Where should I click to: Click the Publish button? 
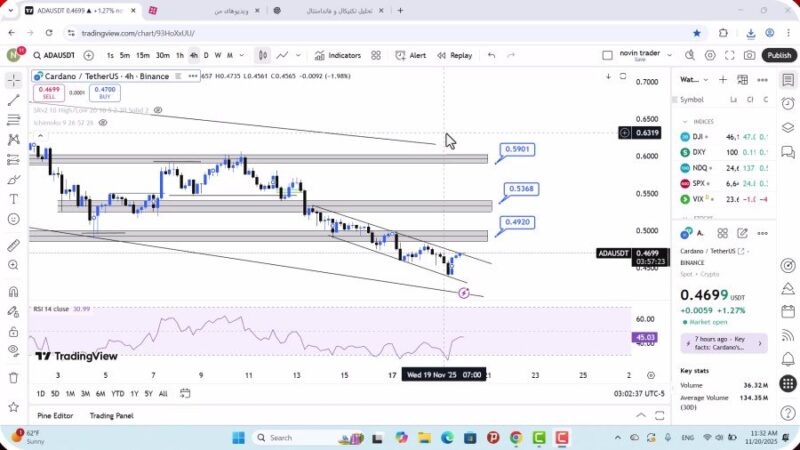[x=779, y=56]
